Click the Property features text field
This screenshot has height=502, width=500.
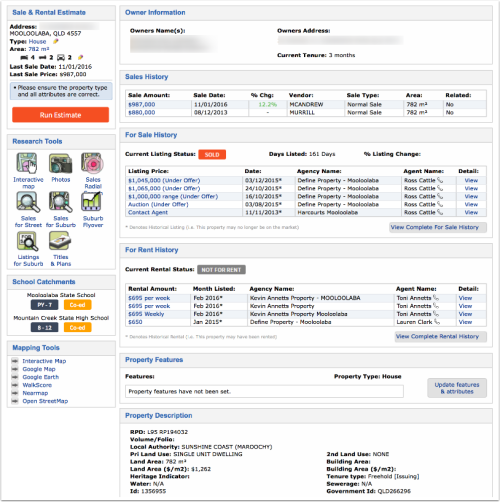[x=264, y=391]
